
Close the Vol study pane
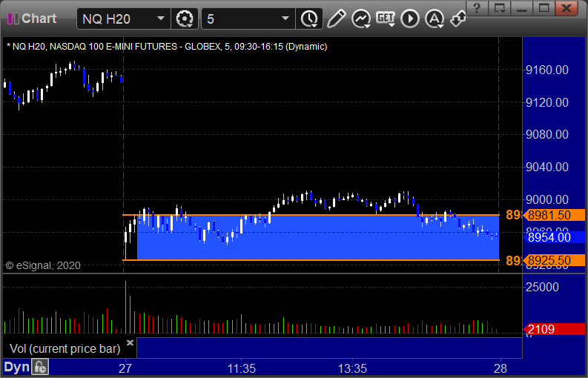[130, 342]
